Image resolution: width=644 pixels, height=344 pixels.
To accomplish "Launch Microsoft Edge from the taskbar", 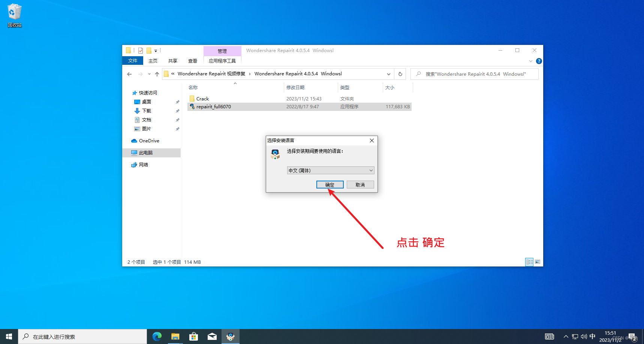I will click(157, 337).
